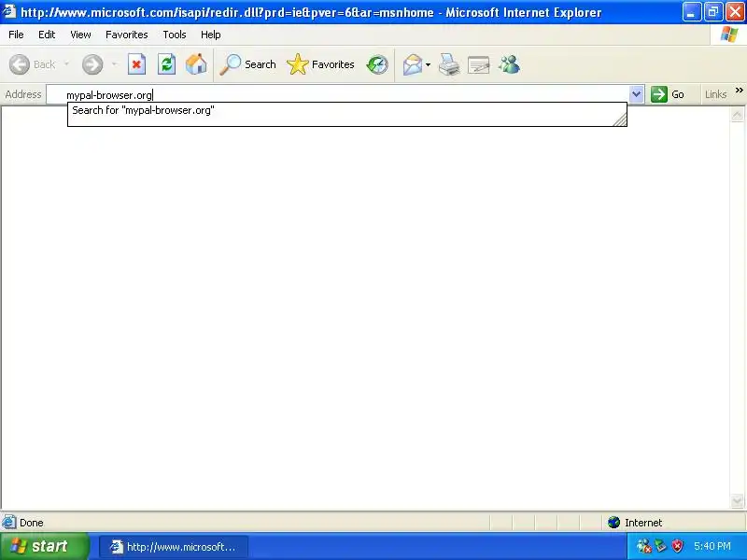This screenshot has height=560, width=747.
Task: Click inside the Address bar field
Action: 338,95
